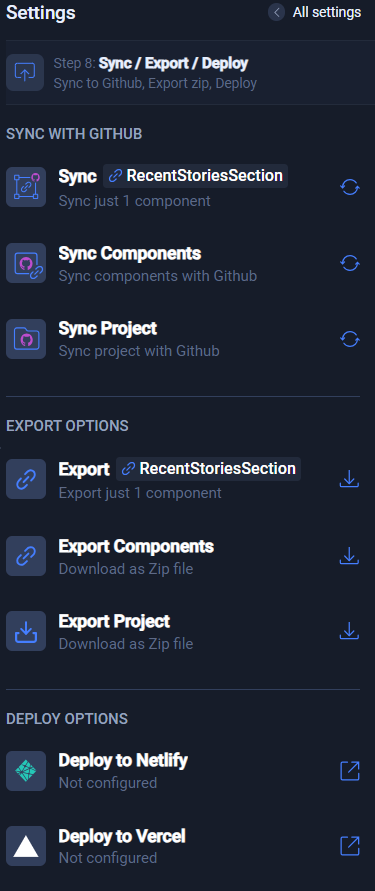The height and width of the screenshot is (891, 375).
Task: Click the Sync Components GitHub icon
Action: coord(26,263)
